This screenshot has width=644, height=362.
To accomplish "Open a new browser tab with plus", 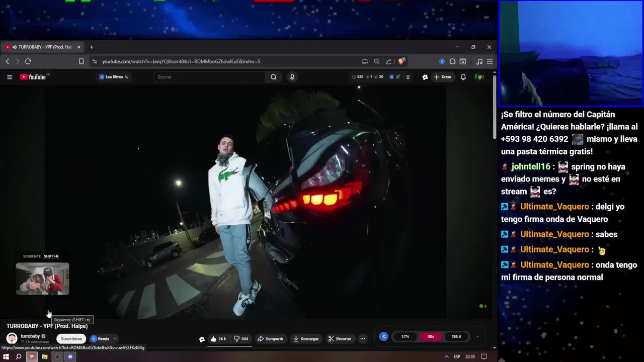I will (92, 47).
